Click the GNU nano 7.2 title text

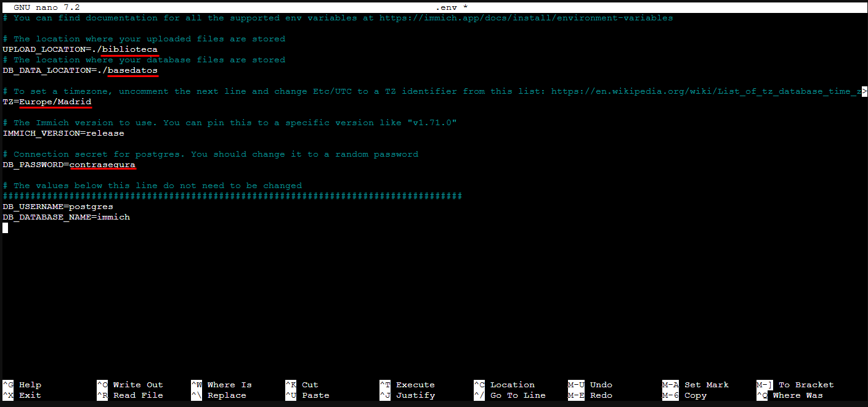click(x=47, y=7)
